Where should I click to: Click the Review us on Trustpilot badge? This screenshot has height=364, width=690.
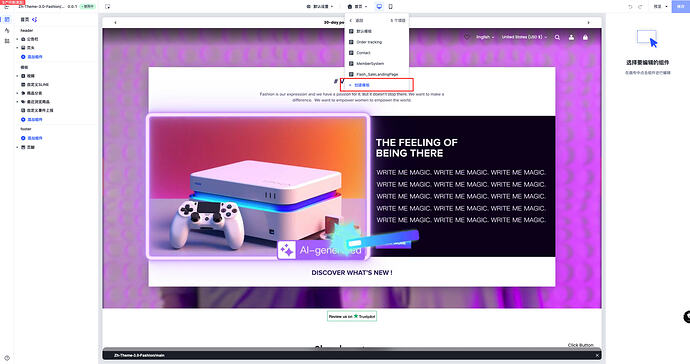pos(352,316)
